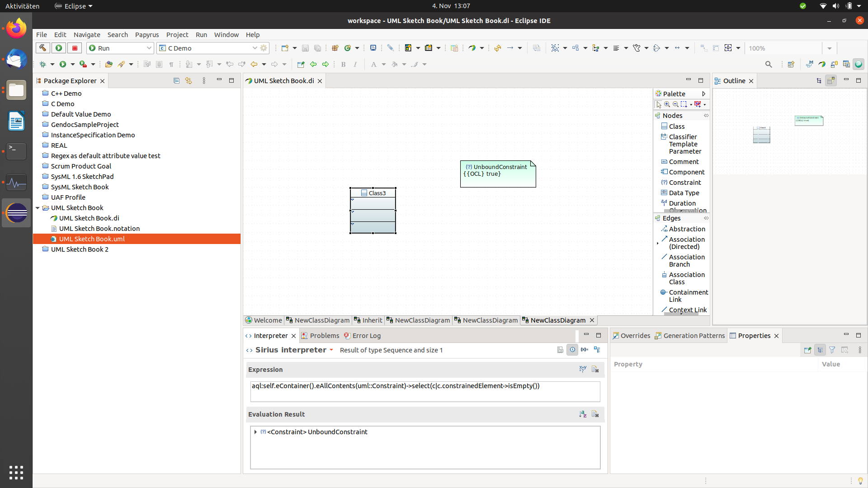Sort evaluation results alphabetically with a-z icon
This screenshot has width=868, height=488.
[x=583, y=414]
